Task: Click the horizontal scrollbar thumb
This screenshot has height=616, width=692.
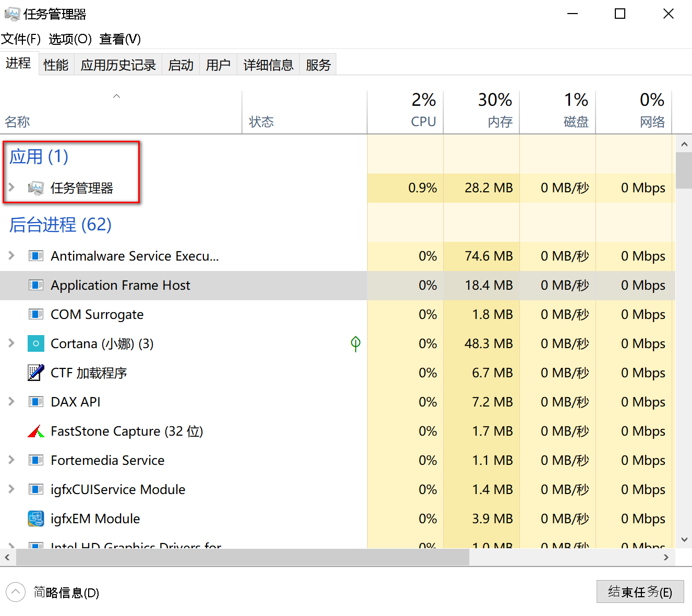Action: click(242, 558)
